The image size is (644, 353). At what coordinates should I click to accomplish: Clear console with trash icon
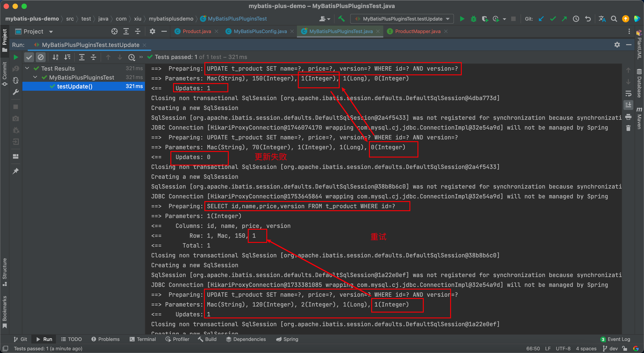point(628,128)
